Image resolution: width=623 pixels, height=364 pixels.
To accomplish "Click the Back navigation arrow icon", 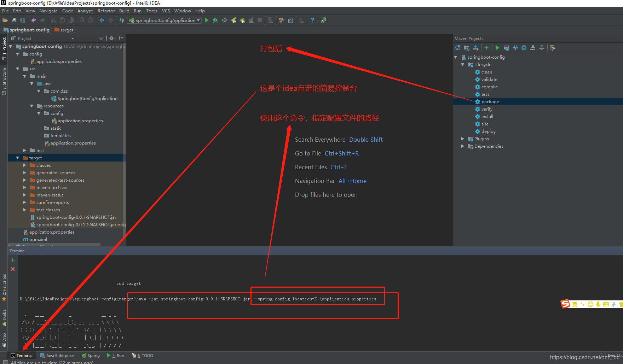I will [x=102, y=20].
